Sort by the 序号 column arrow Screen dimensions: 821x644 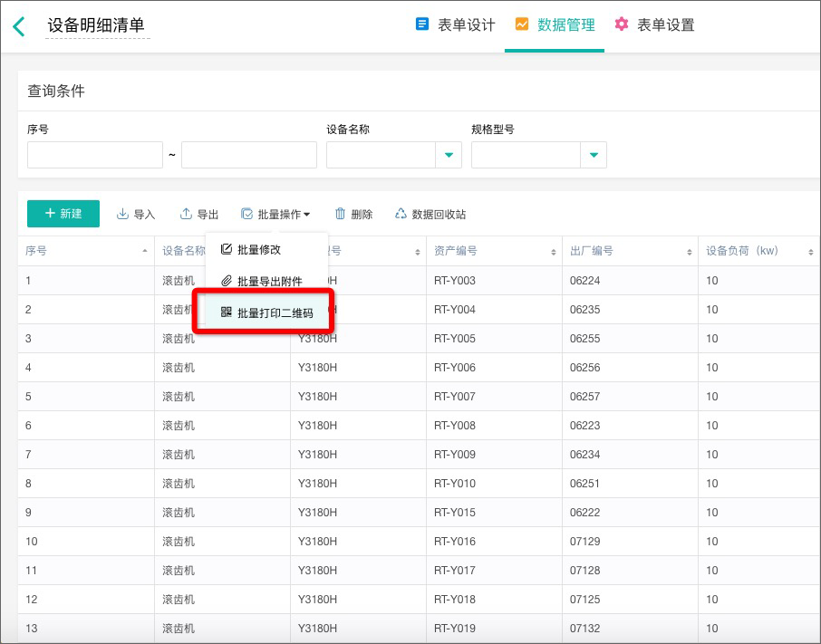[145, 251]
